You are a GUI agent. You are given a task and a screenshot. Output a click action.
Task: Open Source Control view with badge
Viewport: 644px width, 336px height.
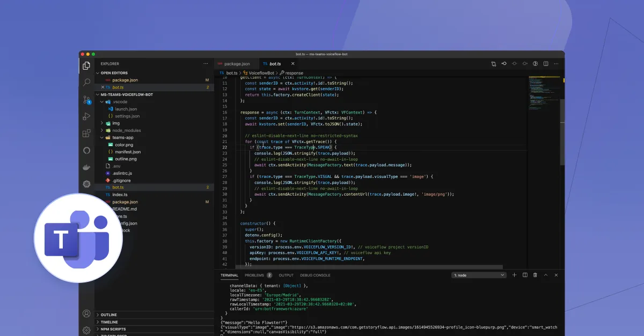click(86, 100)
